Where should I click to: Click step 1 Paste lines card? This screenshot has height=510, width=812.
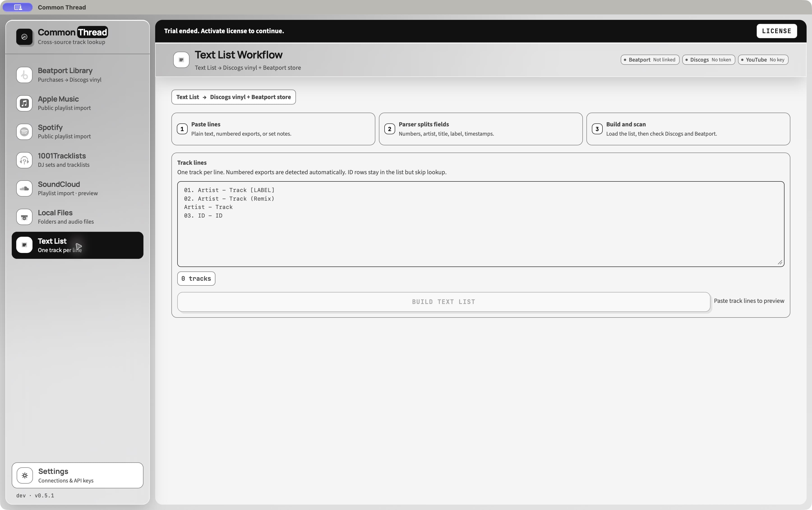pos(273,129)
